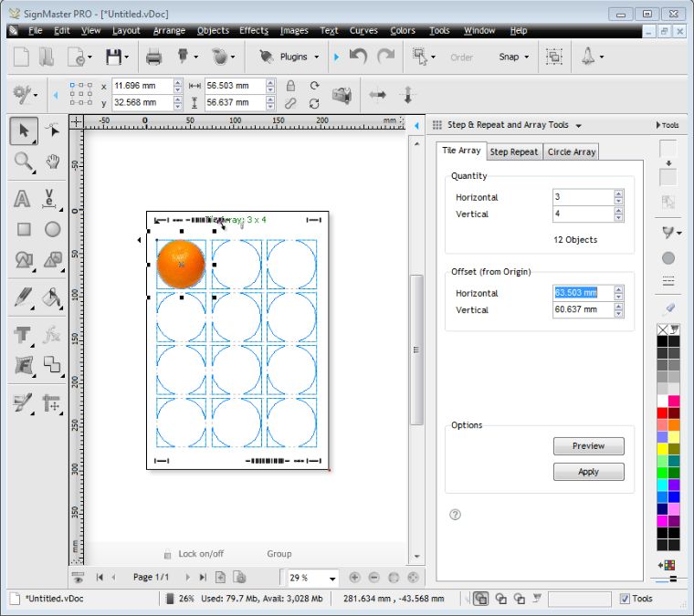Switch to the Circle Array tab
Screen dimensions: 694x616
(x=572, y=151)
